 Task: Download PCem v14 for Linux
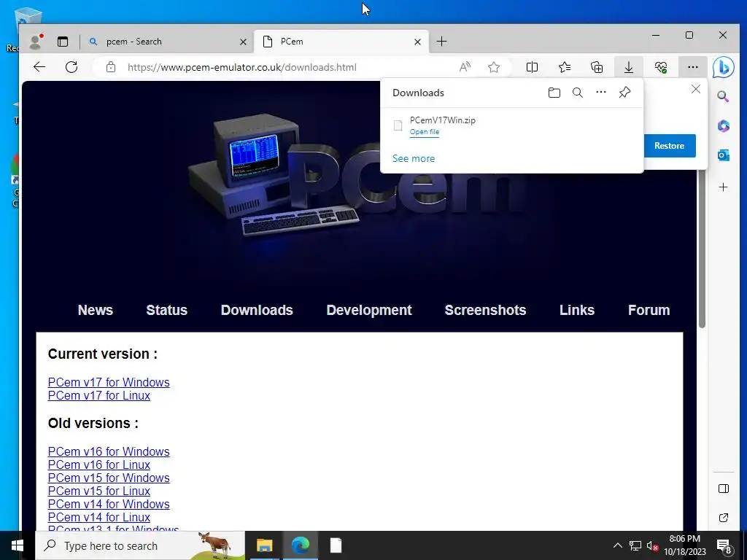99,517
